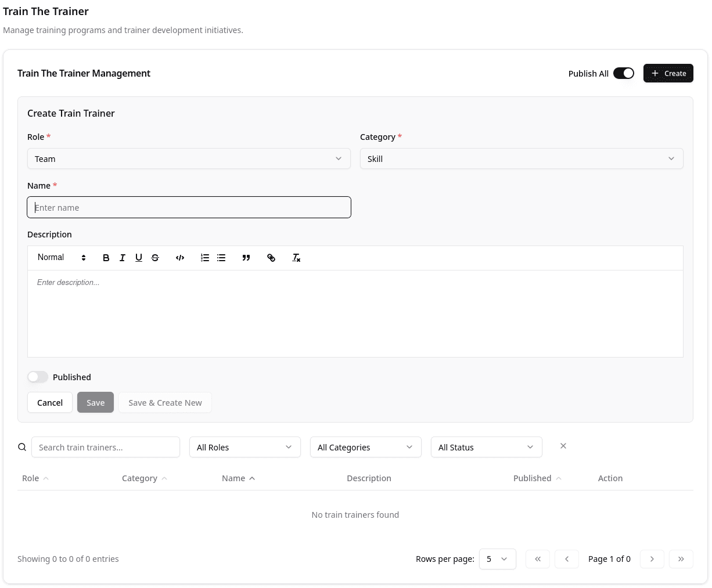712x588 pixels.
Task: Sort table by Category column
Action: pyautogui.click(x=145, y=478)
